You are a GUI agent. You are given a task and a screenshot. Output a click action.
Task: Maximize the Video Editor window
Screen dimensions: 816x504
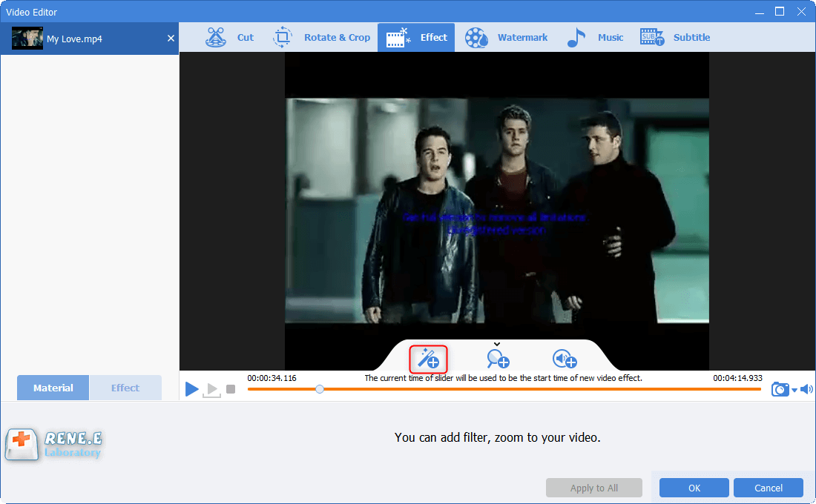780,11
